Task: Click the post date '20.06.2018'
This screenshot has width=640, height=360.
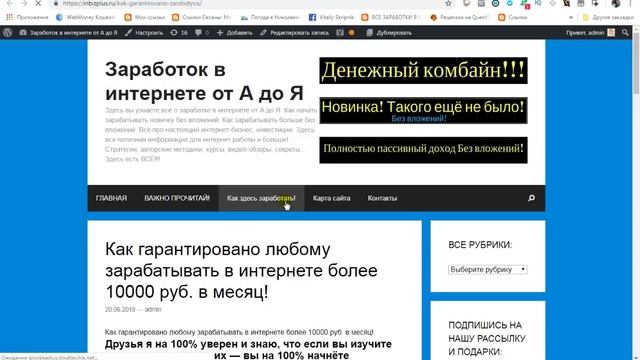Action: [120, 309]
